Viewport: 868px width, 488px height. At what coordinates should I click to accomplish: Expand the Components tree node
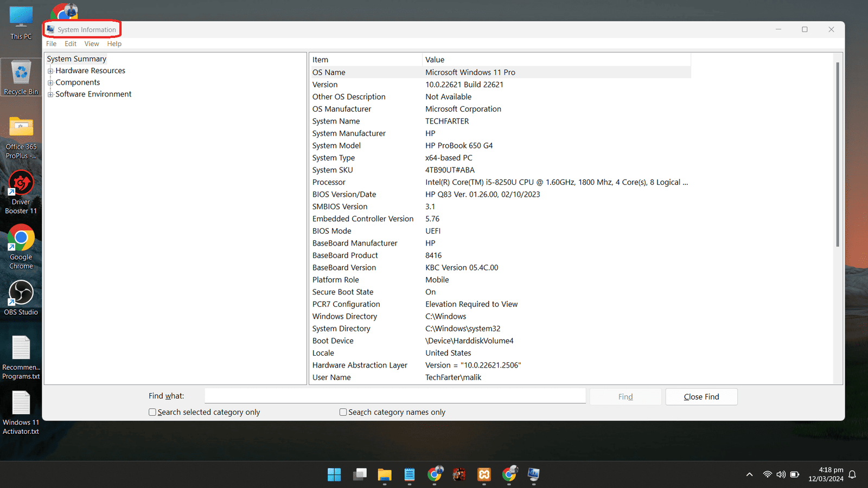50,83
